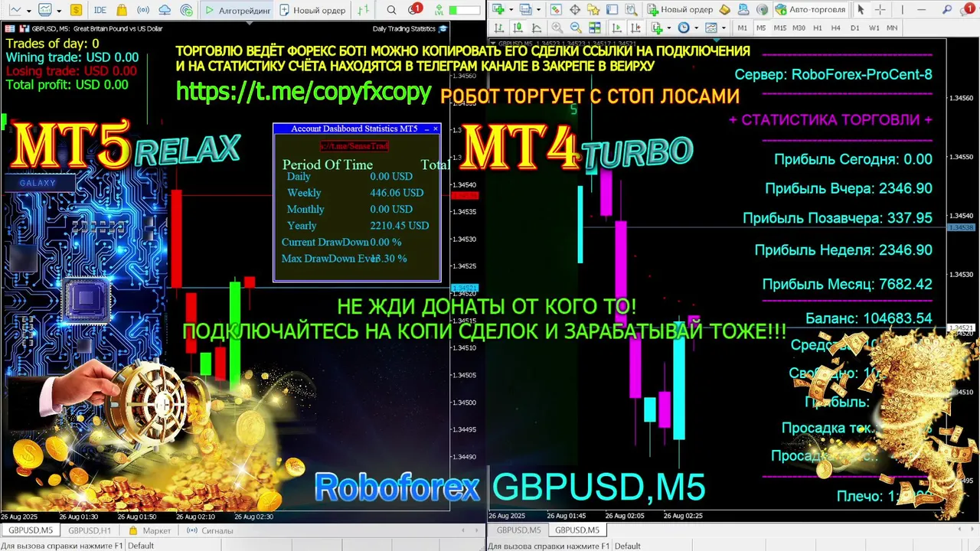Zoom out MT4 chart

click(576, 28)
